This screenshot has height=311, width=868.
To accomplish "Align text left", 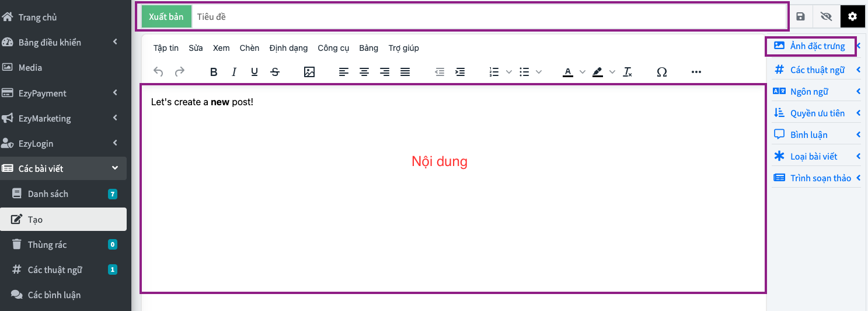I will (x=344, y=72).
